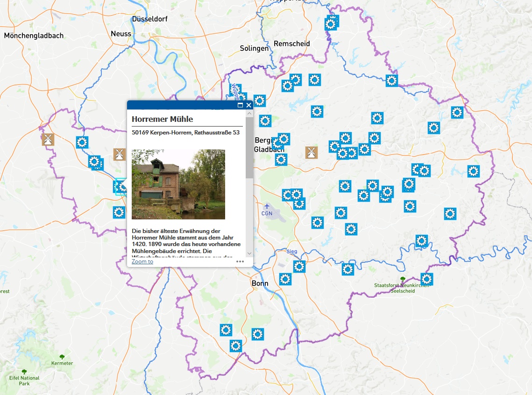The image size is (532, 395).
Task: Click the Eifel National Park tree icon
Action: (24, 372)
